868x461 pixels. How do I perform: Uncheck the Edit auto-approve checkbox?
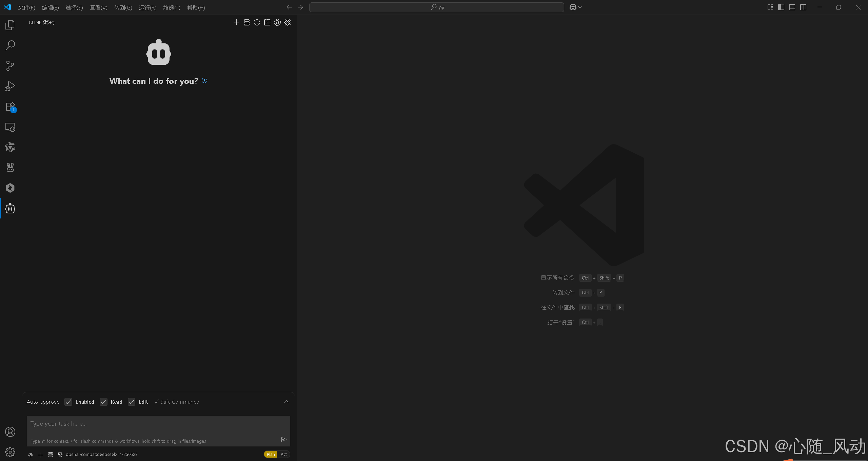click(132, 402)
